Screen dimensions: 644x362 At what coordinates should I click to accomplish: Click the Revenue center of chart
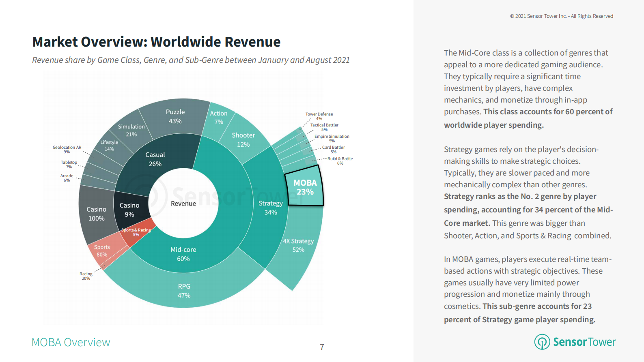pos(183,203)
